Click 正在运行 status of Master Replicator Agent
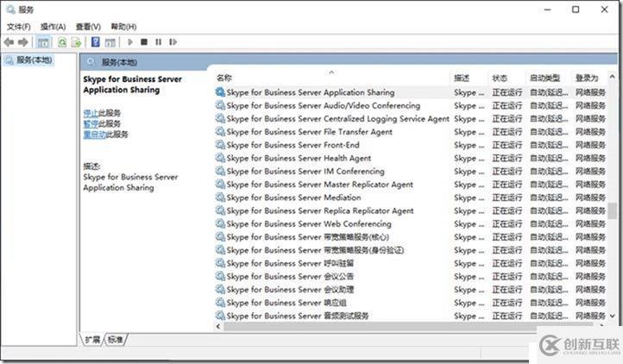The width and height of the screenshot is (623, 364). pos(507,185)
